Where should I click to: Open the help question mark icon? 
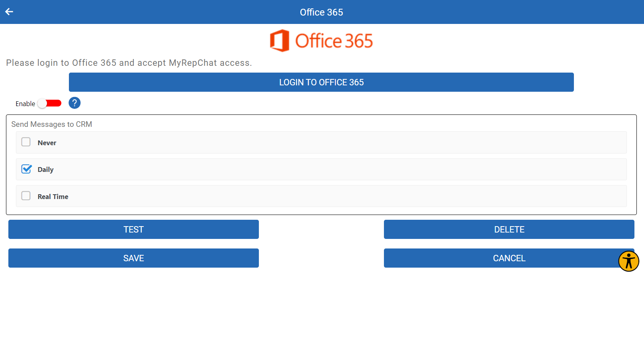(74, 103)
